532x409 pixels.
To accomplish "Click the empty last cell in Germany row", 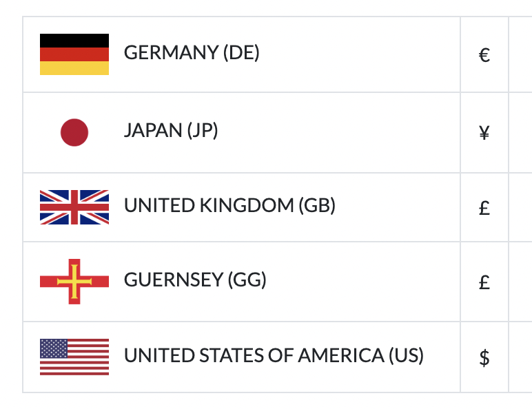I will click(x=520, y=54).
